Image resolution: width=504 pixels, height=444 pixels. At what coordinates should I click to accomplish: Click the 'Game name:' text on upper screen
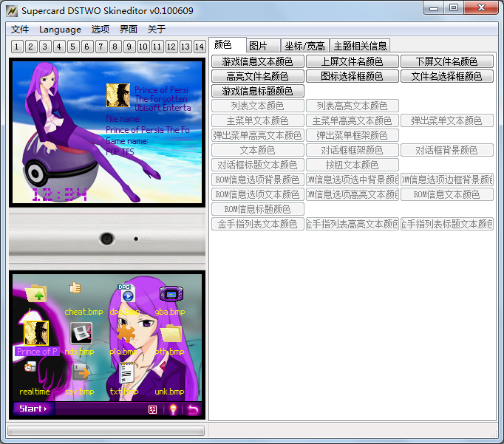tap(127, 141)
